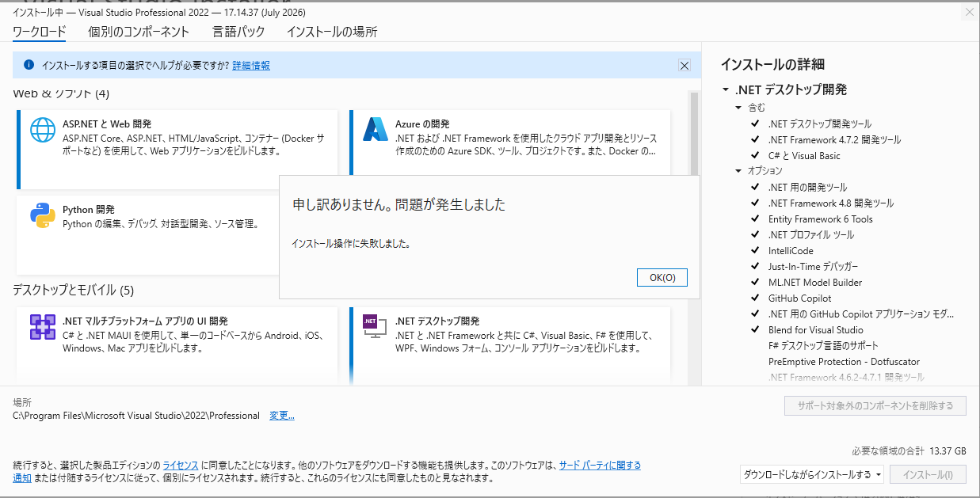The image size is (980, 498).
Task: Select the ASP.NET と Web 開発 workload card
Action: click(176, 150)
